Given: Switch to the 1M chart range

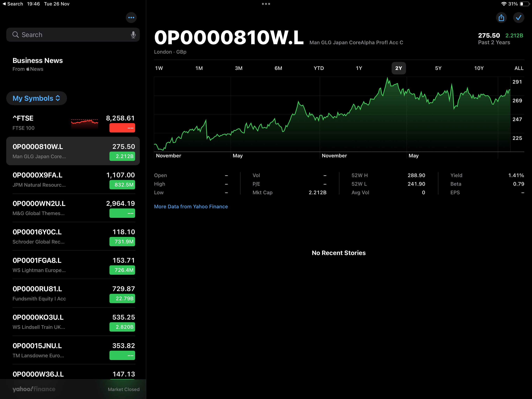Looking at the screenshot, I should 199,68.
